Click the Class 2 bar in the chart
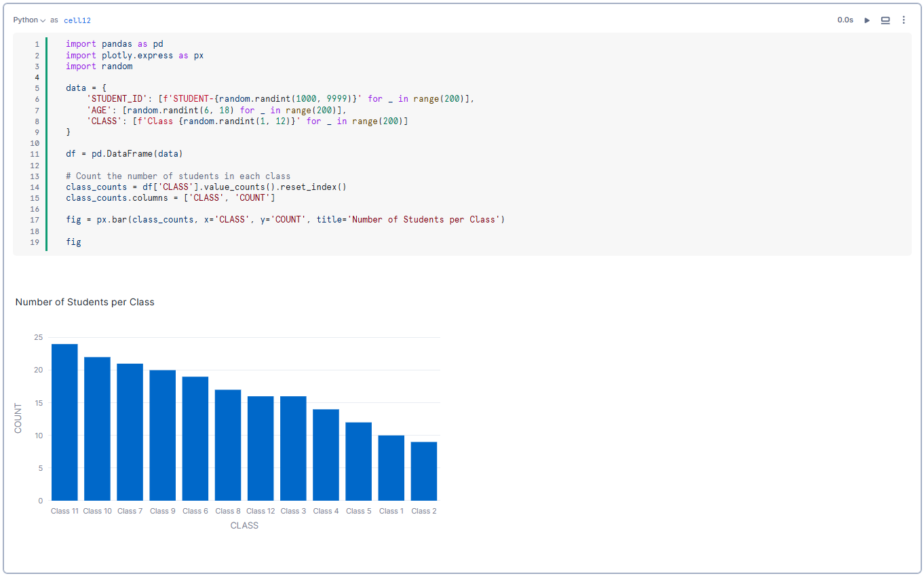This screenshot has height=576, width=924. click(x=423, y=472)
